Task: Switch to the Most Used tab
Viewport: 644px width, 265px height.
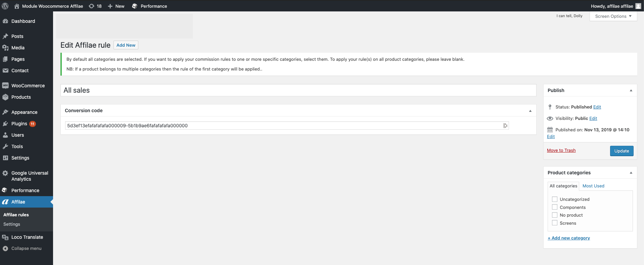Action: coord(593,186)
